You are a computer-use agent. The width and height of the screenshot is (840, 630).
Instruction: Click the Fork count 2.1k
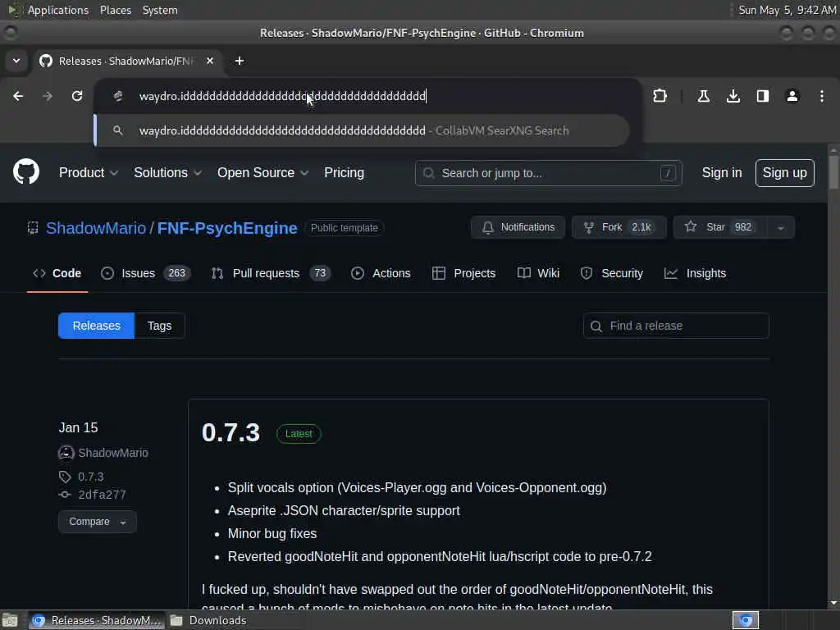[641, 227]
